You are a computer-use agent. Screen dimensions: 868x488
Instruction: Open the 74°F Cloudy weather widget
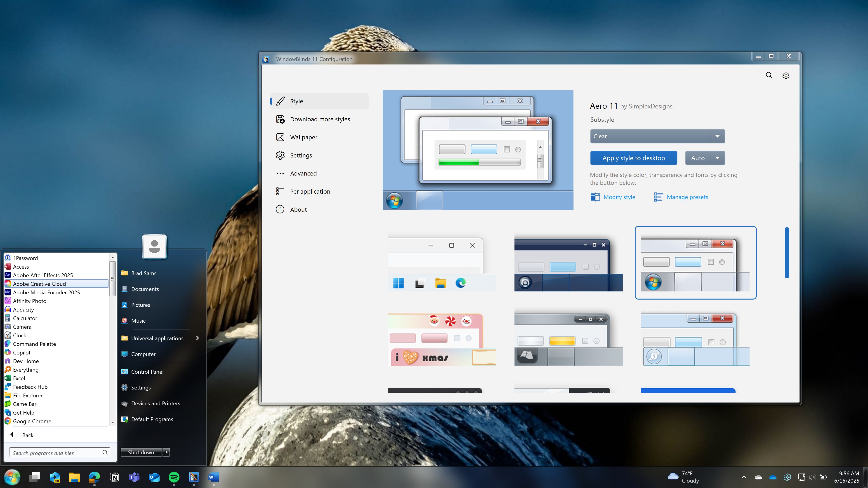click(x=683, y=477)
